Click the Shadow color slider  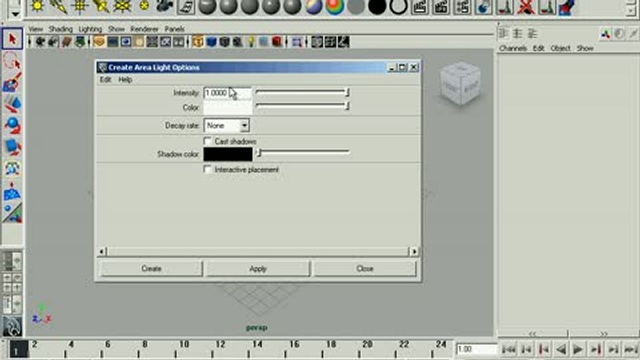(x=302, y=153)
